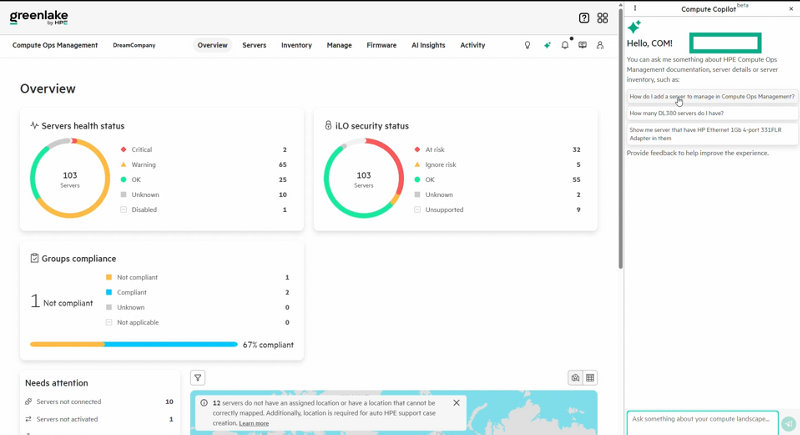Click the OK row in Servers health

[204, 180]
